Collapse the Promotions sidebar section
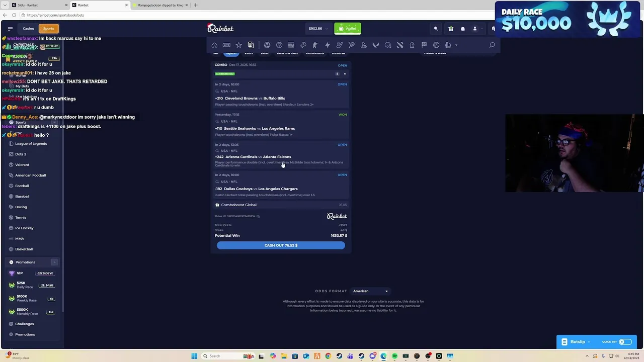 point(54,262)
